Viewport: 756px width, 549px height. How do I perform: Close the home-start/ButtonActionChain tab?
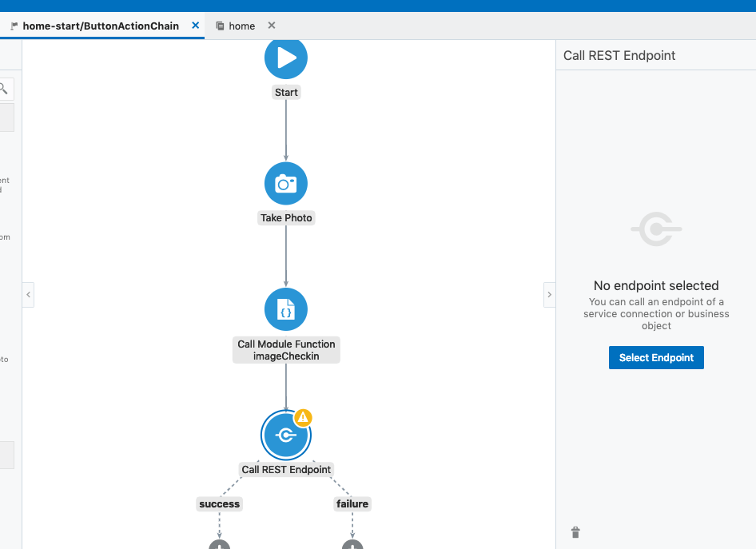196,26
